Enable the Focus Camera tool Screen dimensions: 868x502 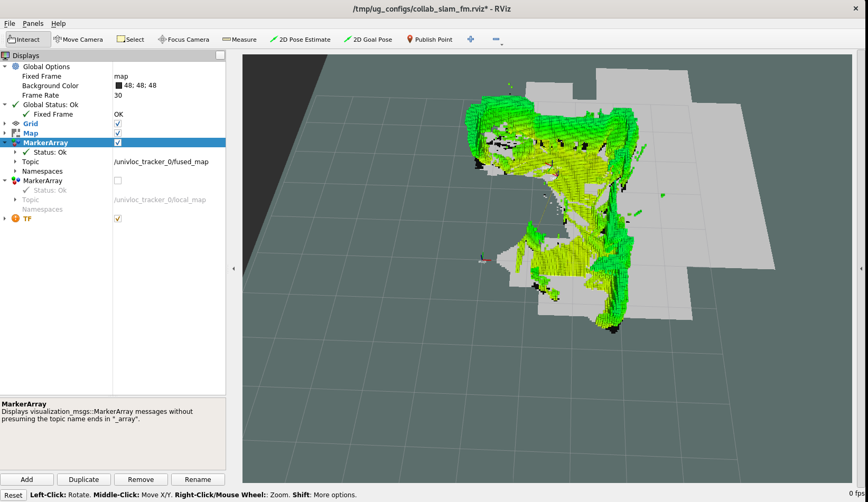pyautogui.click(x=183, y=40)
